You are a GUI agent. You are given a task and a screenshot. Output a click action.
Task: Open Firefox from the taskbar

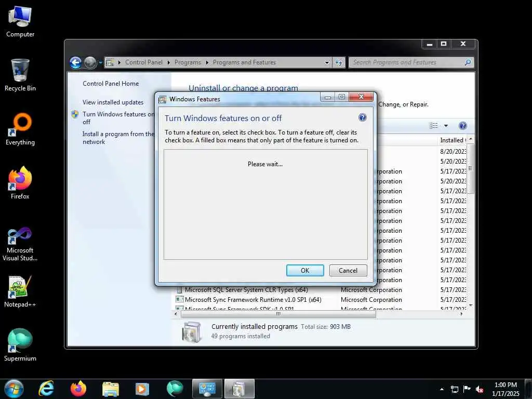pos(78,389)
